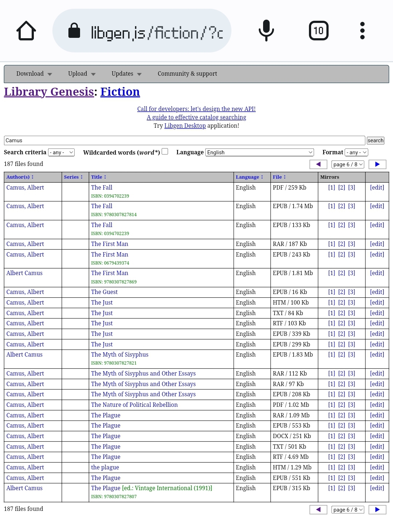
Task: Open mirror [3] for The Plague RAR 1.09 Mb row
Action: (352, 415)
